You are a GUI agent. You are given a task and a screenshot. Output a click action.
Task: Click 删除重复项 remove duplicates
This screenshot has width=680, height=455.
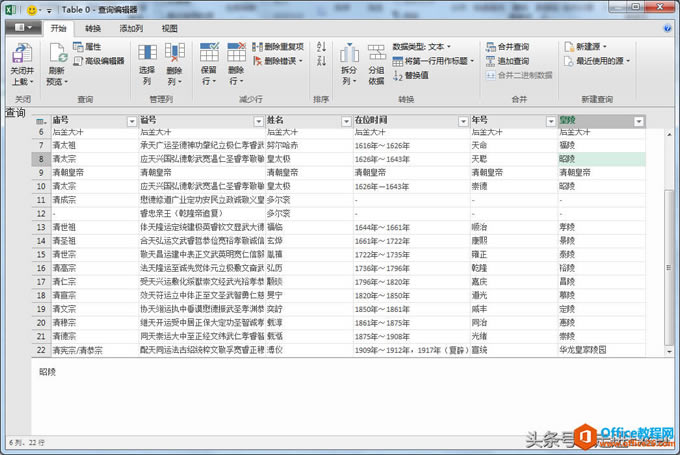[278, 47]
